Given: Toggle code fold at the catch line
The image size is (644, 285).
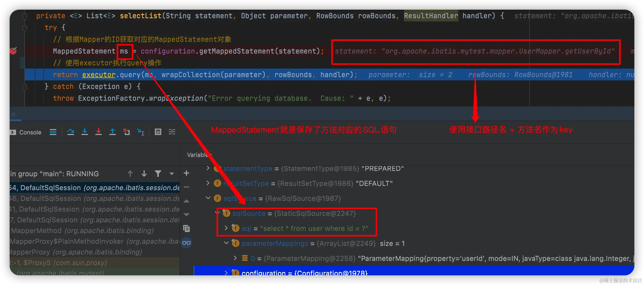Looking at the screenshot, I should [25, 87].
